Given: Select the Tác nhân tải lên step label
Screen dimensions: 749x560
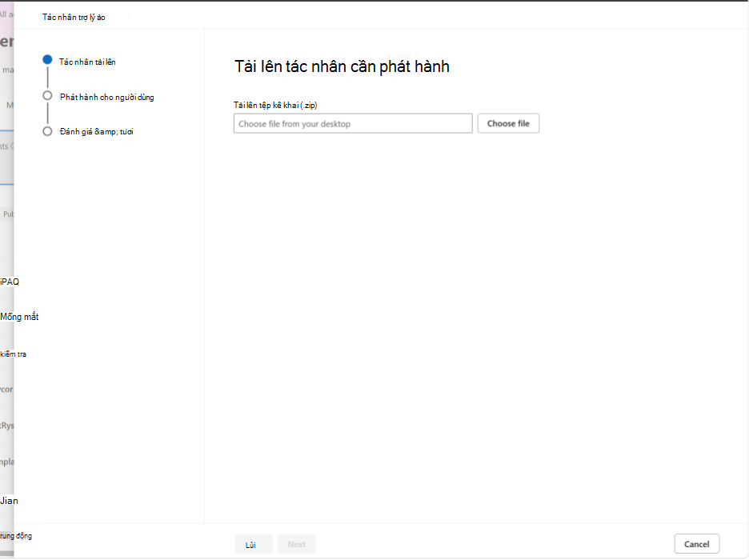Looking at the screenshot, I should [87, 62].
